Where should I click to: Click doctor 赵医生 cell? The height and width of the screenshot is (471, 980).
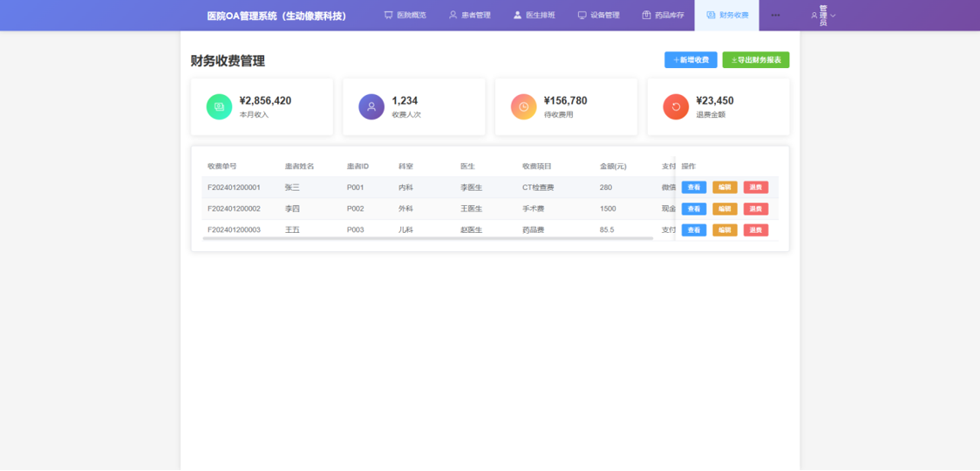click(471, 229)
